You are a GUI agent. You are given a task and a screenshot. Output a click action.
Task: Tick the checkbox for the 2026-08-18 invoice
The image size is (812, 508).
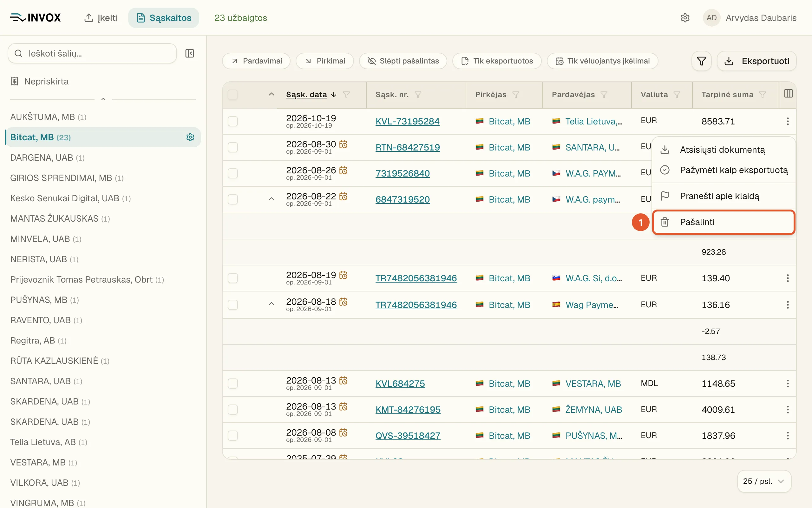pyautogui.click(x=232, y=305)
